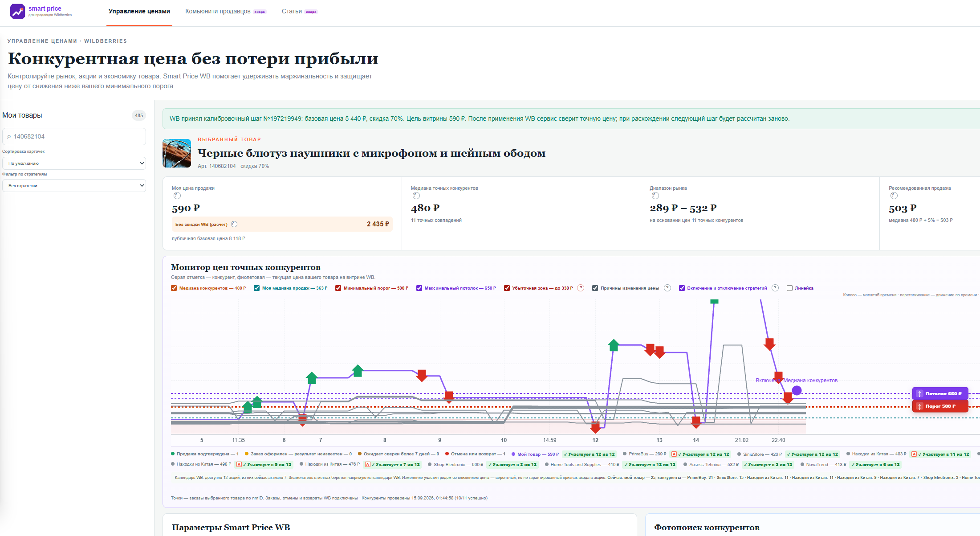This screenshot has width=980, height=536.
Task: Click the 485 count badge in Мои товары
Action: click(x=139, y=115)
